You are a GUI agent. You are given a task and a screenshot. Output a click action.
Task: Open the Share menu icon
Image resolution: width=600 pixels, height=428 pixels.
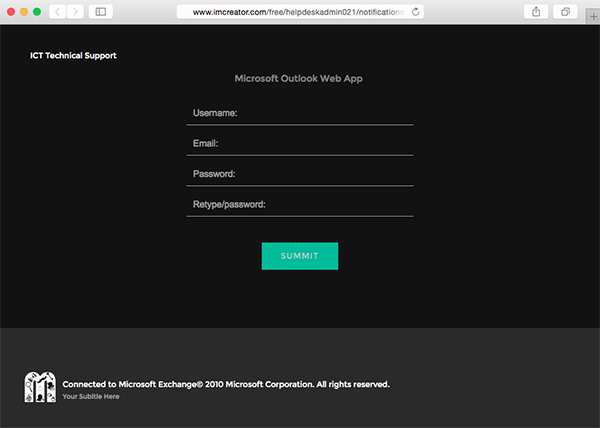click(536, 12)
